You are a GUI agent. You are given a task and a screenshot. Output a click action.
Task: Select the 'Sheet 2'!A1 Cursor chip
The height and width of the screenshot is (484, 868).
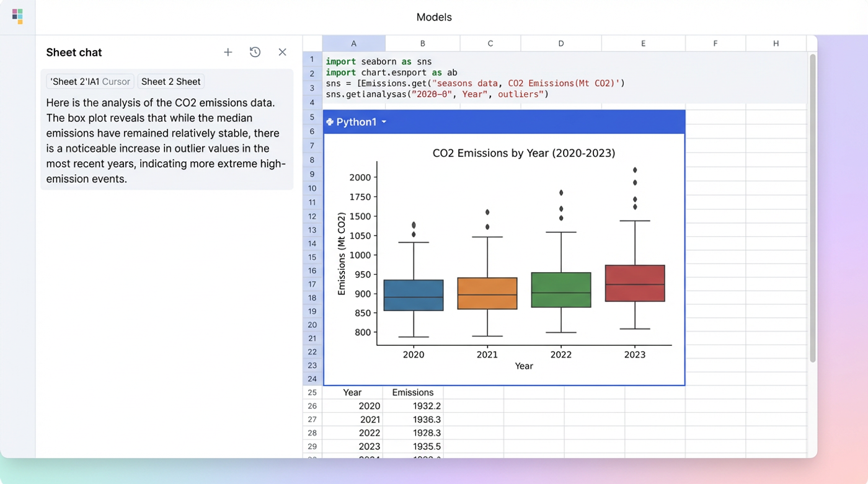91,82
